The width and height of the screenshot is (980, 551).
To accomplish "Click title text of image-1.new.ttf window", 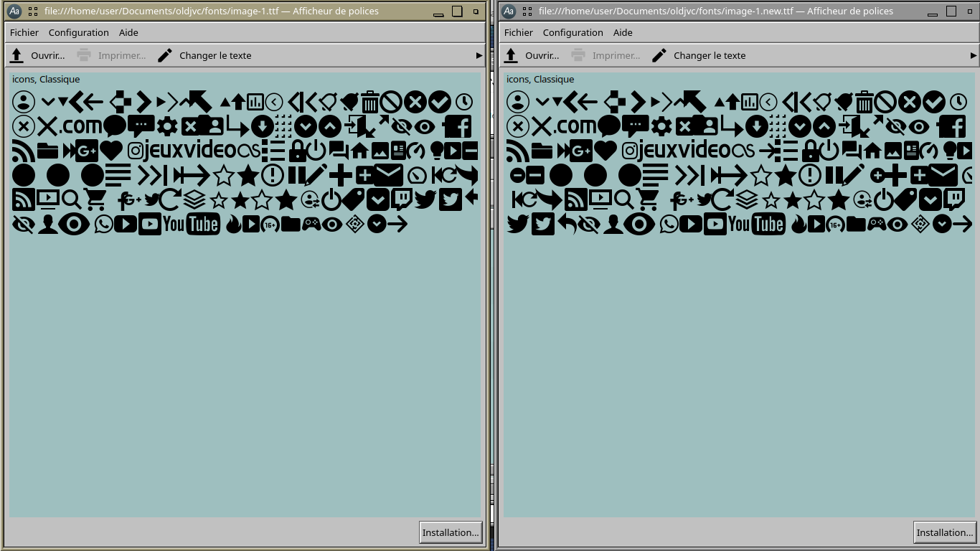I will [716, 11].
